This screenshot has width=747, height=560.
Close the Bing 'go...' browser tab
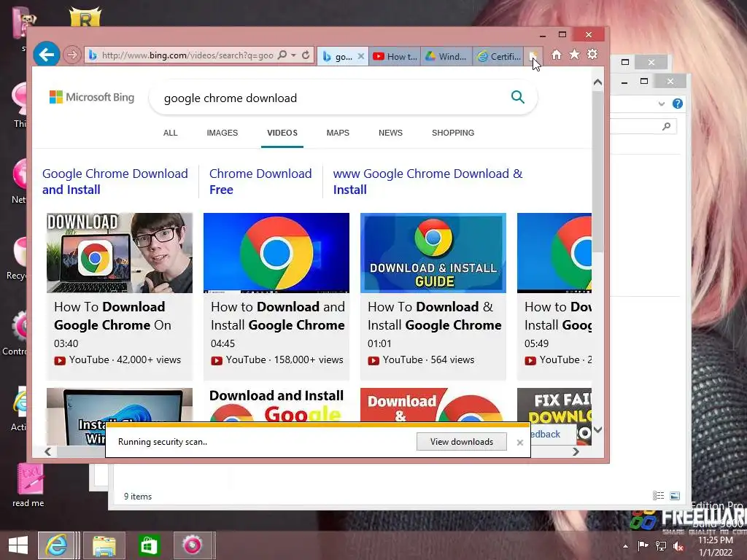click(x=361, y=56)
